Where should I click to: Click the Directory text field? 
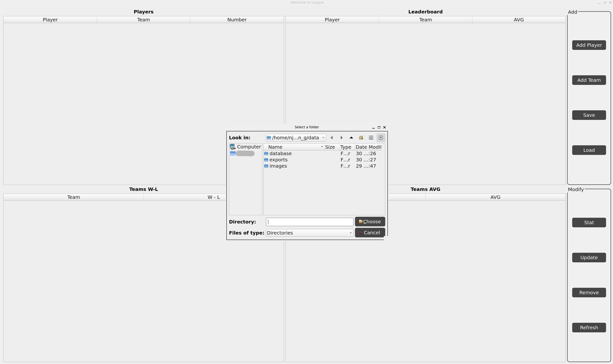[309, 222]
